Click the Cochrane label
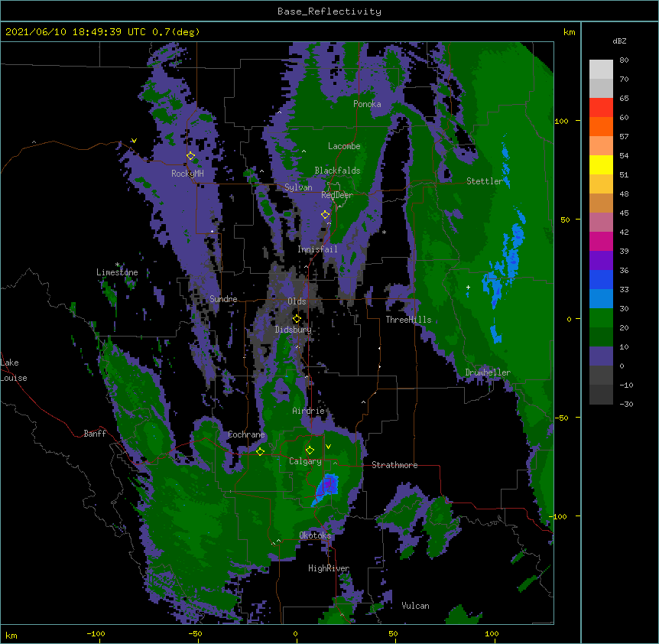 (246, 434)
